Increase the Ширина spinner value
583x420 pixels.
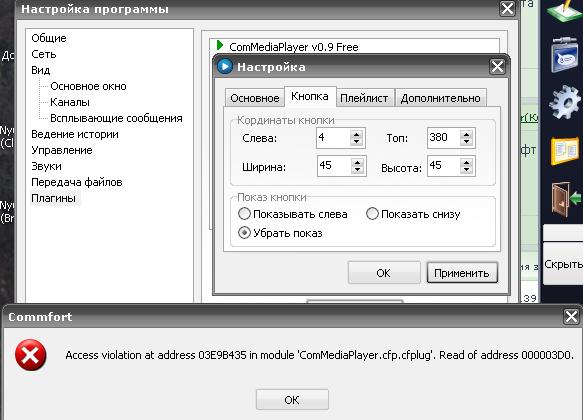click(357, 162)
